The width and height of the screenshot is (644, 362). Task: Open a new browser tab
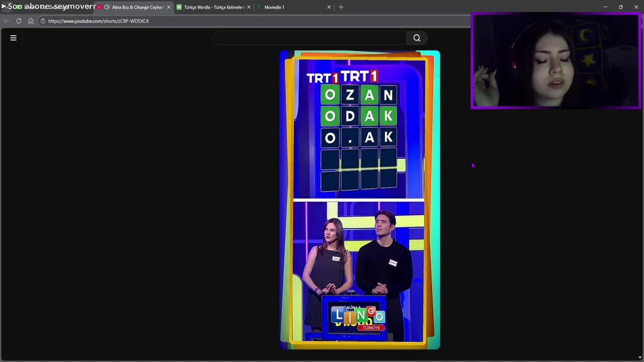[341, 7]
